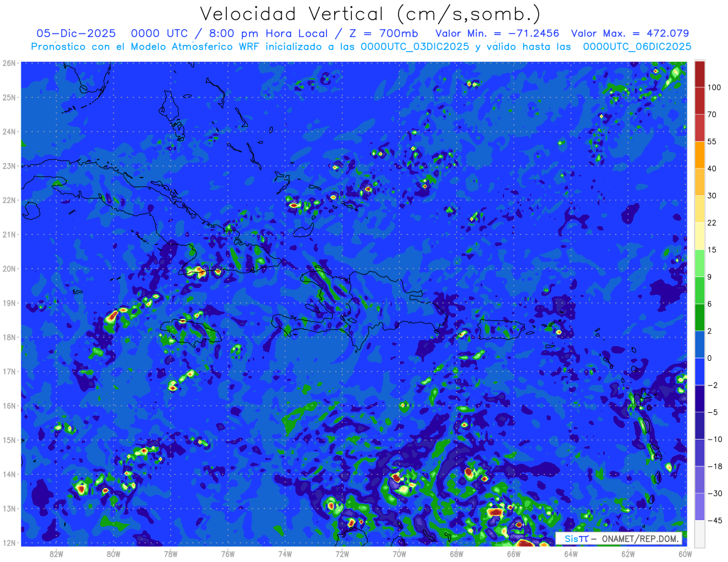Viewport: 728px width, 562px height.
Task: Click the "72W" longitude axis label
Action: (342, 554)
